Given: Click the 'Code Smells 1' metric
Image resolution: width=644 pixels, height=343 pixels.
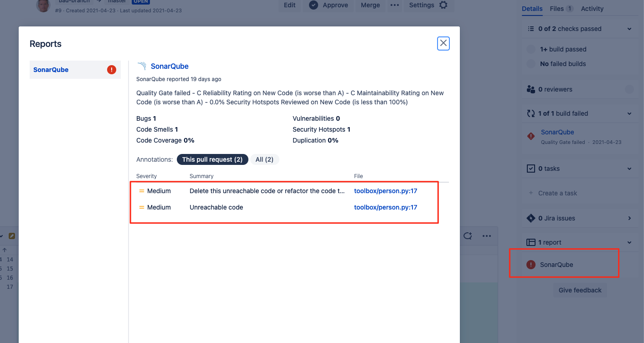Looking at the screenshot, I should [157, 129].
